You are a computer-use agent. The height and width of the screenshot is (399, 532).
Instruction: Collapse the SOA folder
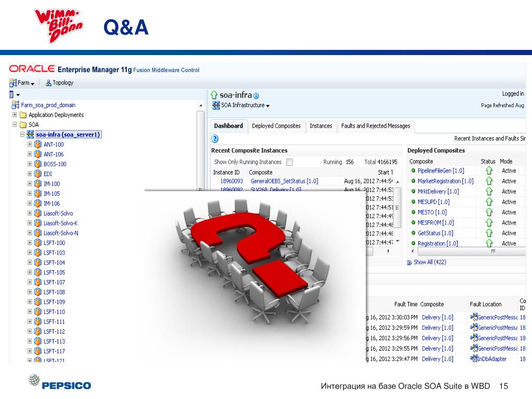(15, 125)
